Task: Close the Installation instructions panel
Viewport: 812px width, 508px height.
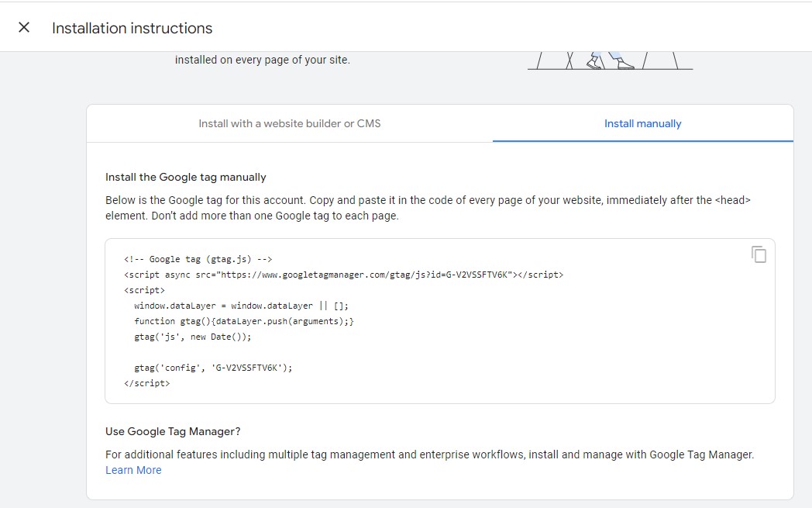Action: pos(24,27)
